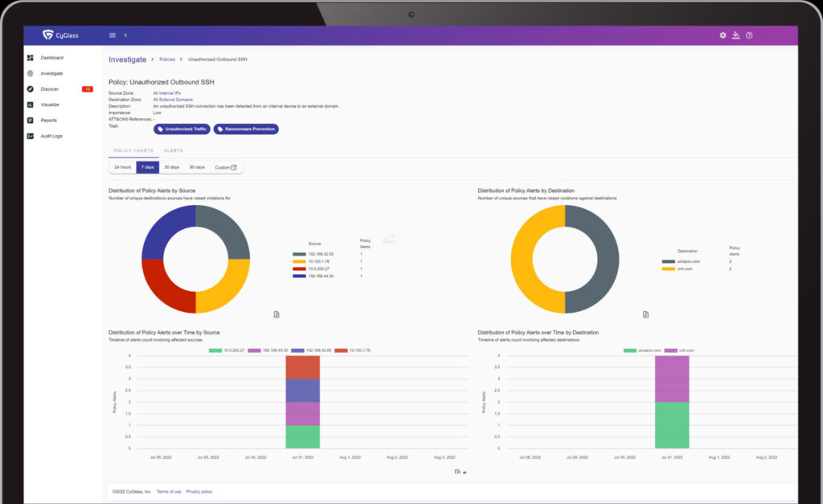Open the Custom date range picker
This screenshot has width=823, height=504.
225,167
